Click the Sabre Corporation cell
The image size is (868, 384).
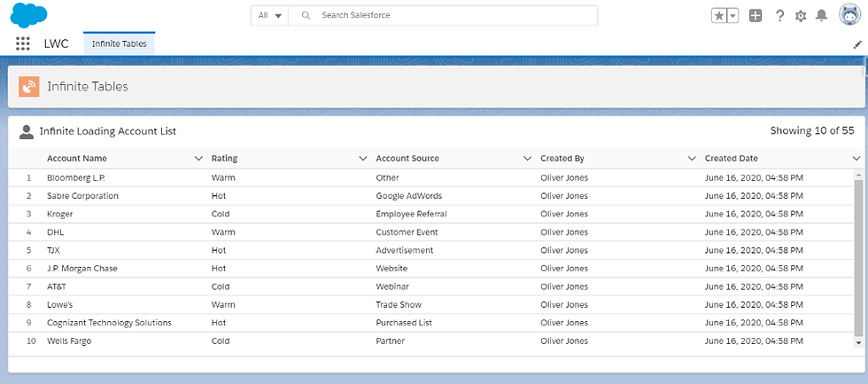(x=82, y=196)
